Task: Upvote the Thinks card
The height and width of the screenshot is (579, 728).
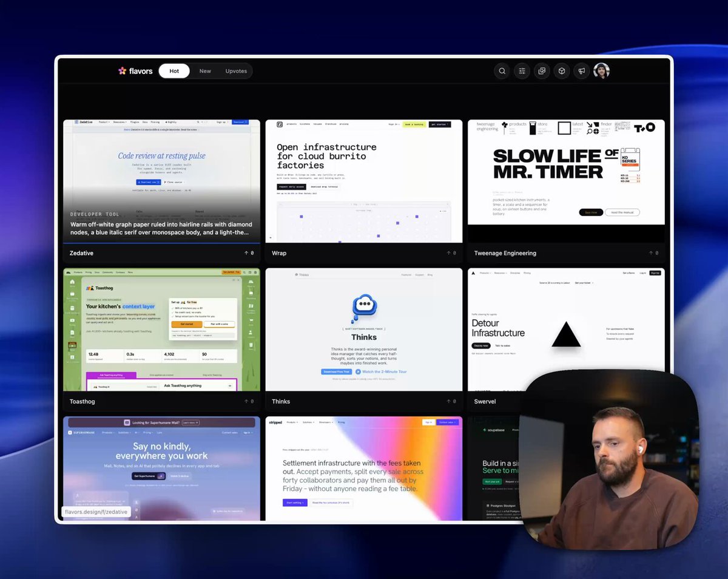Action: point(451,401)
